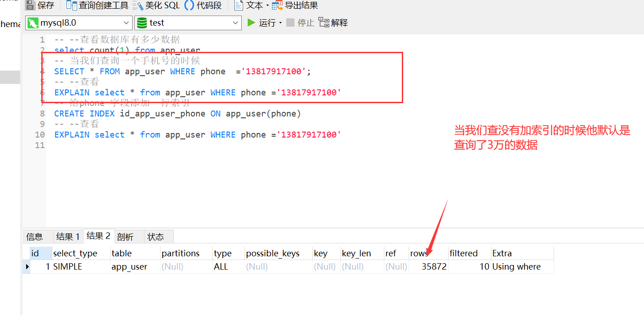Click the mysql8.0 connection icon
644x315 pixels.
click(33, 23)
